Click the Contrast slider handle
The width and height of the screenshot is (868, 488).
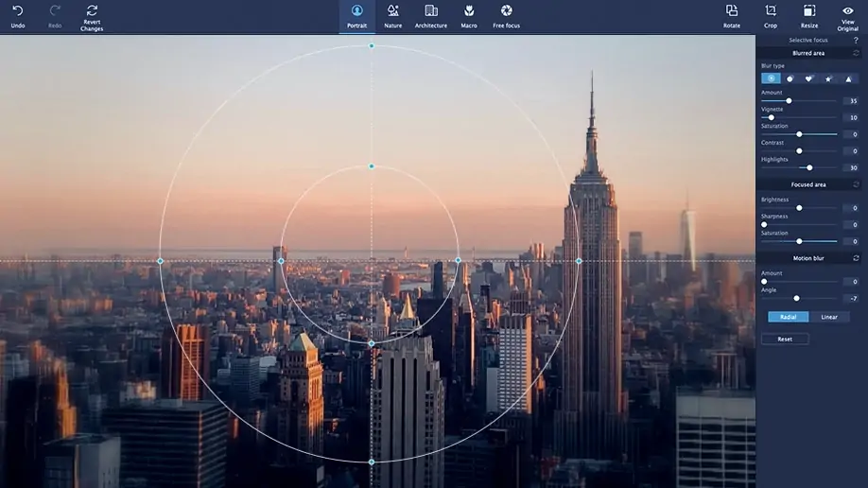coord(799,150)
